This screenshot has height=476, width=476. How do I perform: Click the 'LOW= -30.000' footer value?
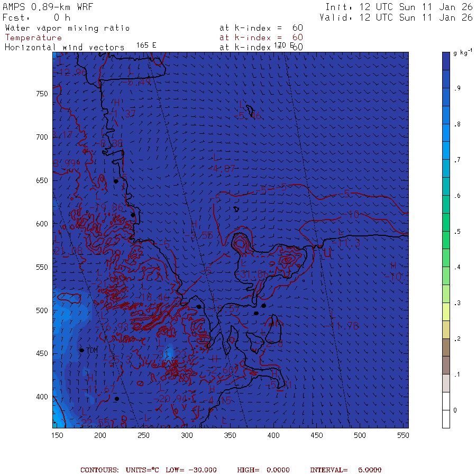coord(191,470)
